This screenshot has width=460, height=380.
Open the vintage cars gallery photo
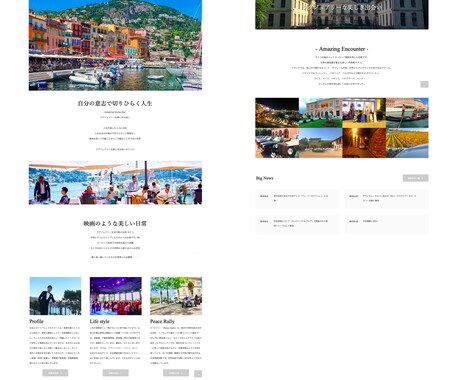click(277, 143)
